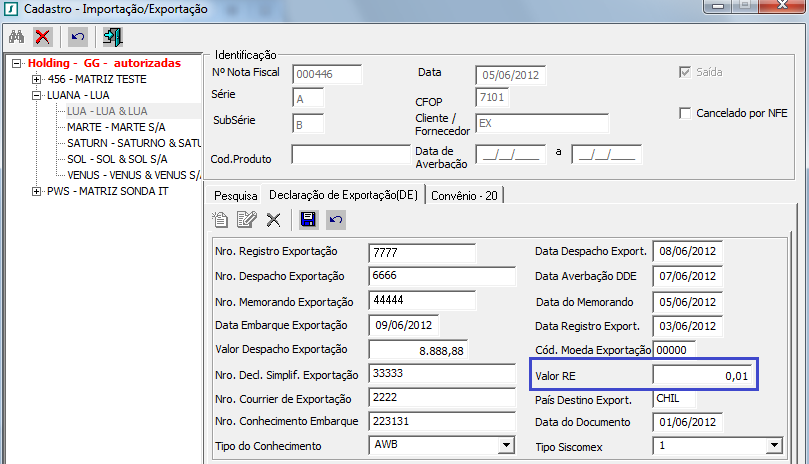Open the Convênio - 20 tab
The image size is (809, 464).
[466, 195]
